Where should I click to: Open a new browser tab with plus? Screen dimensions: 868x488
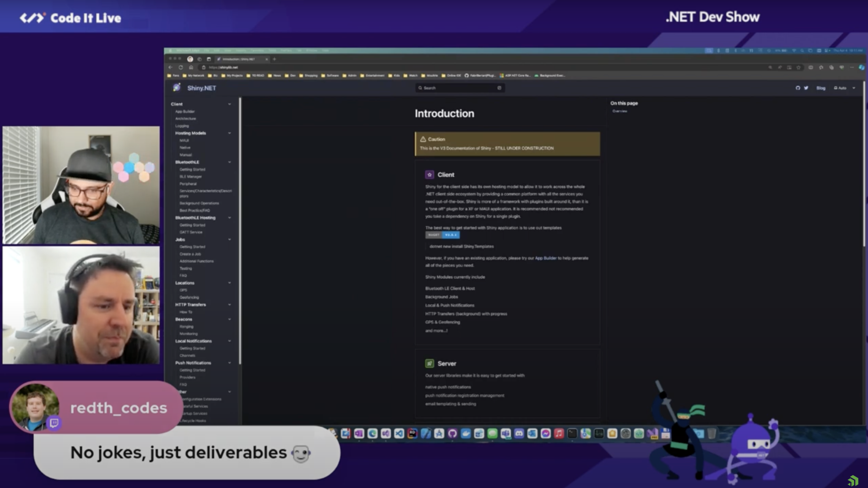coord(274,59)
